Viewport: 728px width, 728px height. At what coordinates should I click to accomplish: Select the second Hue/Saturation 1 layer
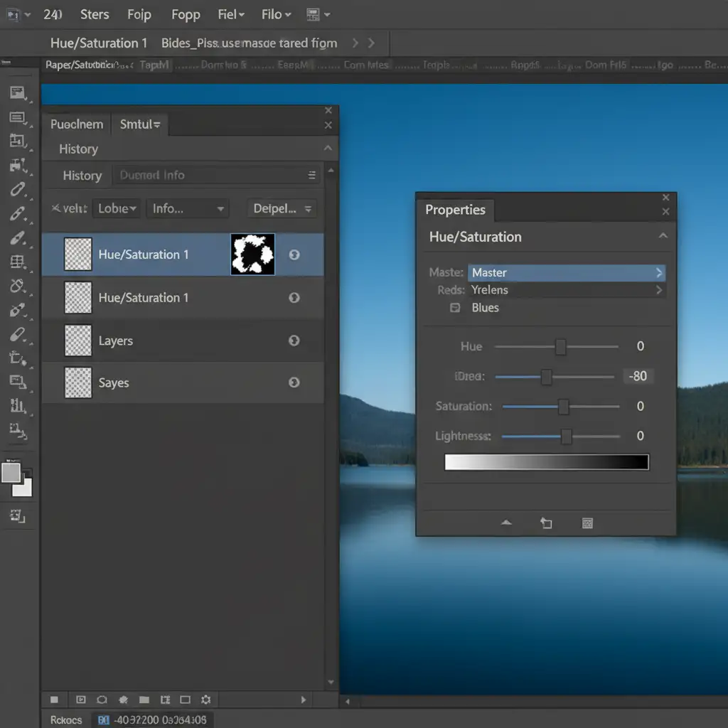[144, 298]
